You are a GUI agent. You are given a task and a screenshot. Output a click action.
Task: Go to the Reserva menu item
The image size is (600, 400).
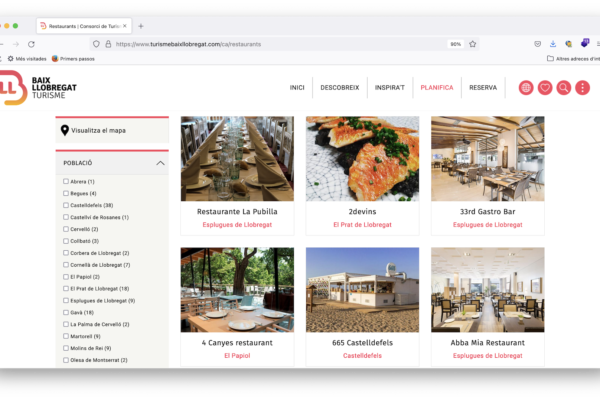coord(483,88)
